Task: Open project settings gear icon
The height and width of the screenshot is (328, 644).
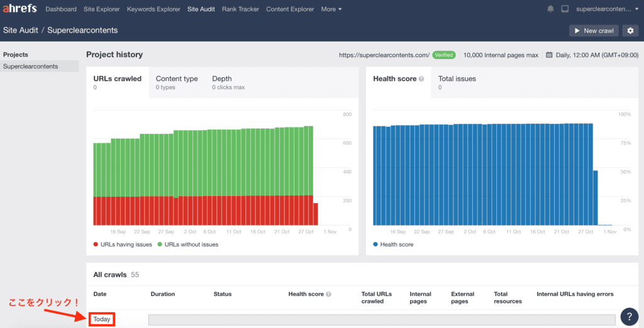Action: [630, 31]
